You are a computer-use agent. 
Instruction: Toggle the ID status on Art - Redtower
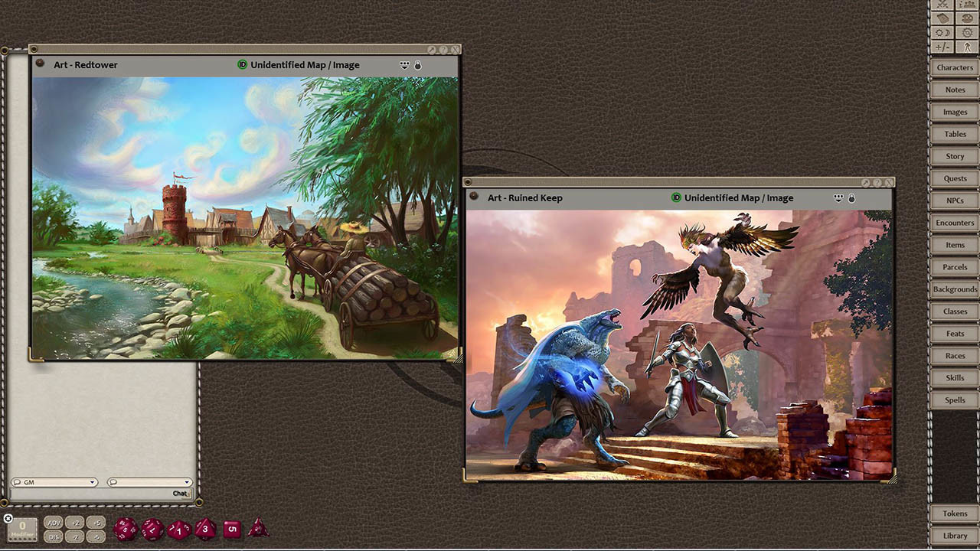click(243, 65)
